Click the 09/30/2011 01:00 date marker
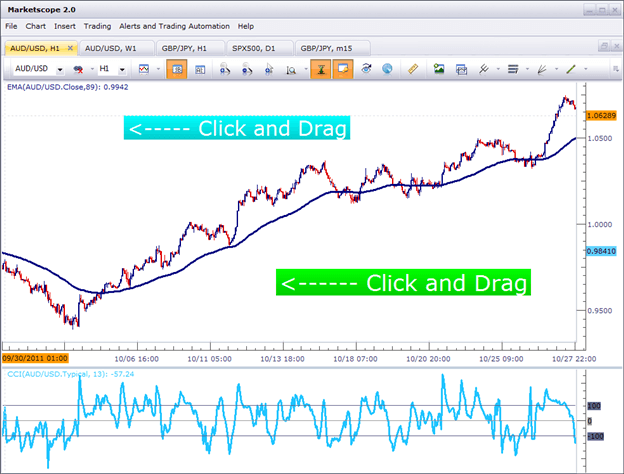624x474 pixels. coord(33,357)
